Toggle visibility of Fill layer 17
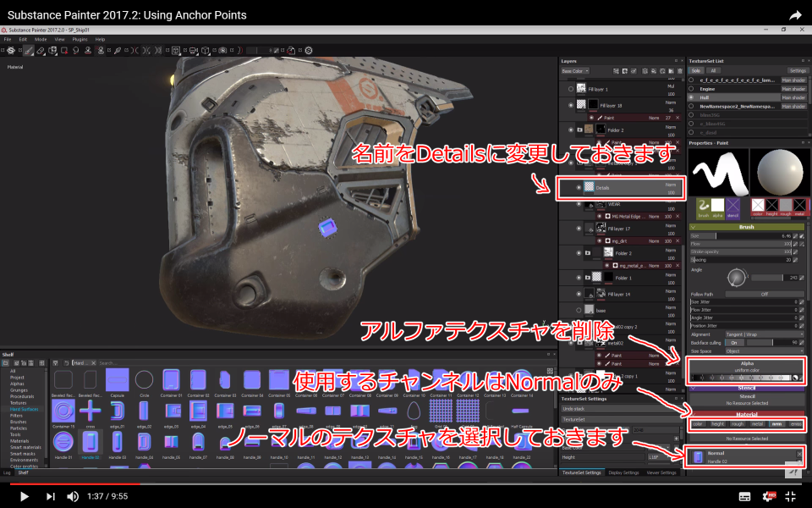 pyautogui.click(x=579, y=228)
